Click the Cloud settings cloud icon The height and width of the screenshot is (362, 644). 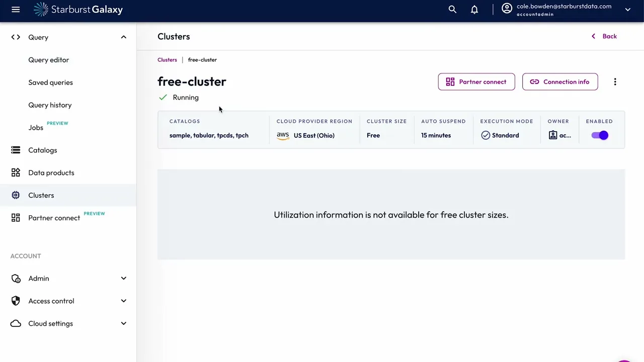pos(16,323)
